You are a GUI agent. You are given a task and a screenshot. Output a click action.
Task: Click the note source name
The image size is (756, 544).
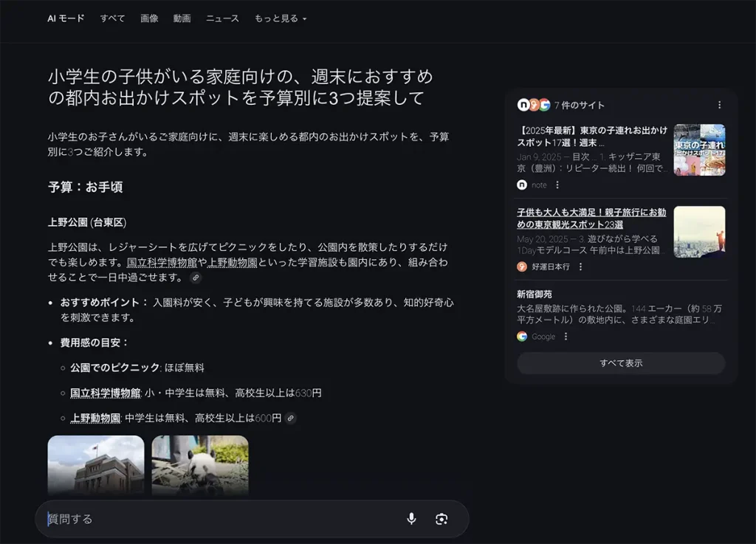pyautogui.click(x=539, y=185)
